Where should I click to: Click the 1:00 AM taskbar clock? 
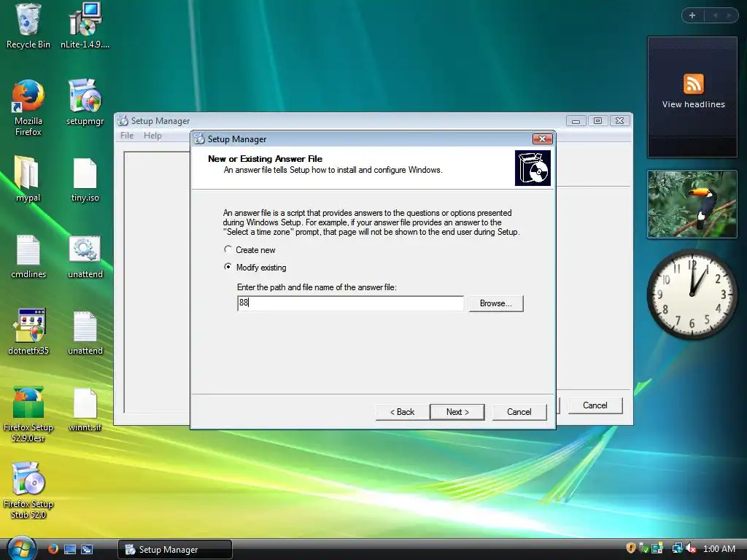click(x=719, y=549)
